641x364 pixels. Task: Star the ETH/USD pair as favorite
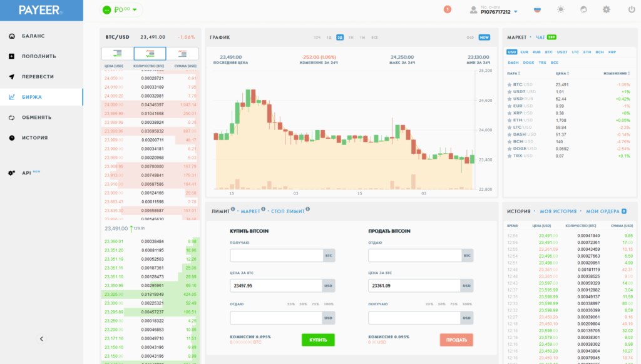click(510, 119)
